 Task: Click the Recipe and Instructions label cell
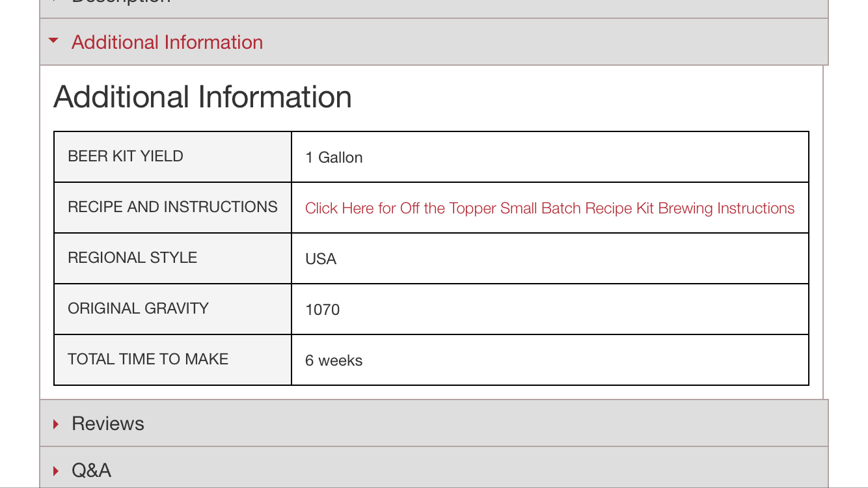pos(172,208)
